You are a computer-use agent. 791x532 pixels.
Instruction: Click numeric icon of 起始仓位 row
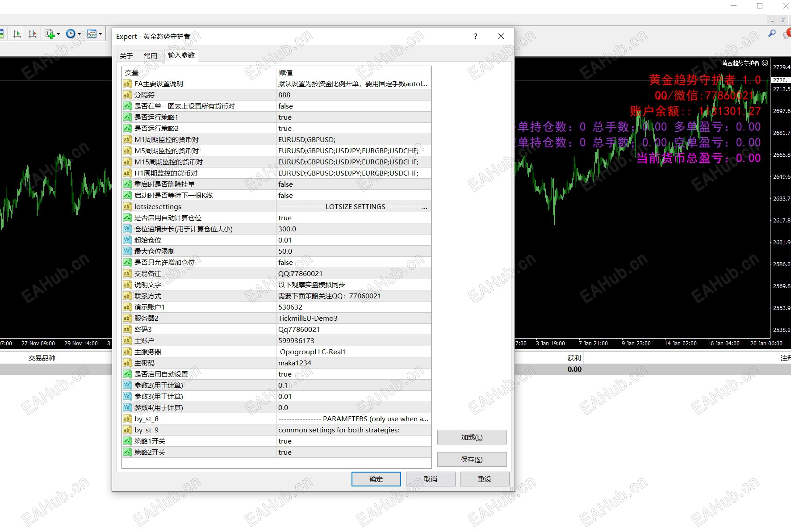127,240
